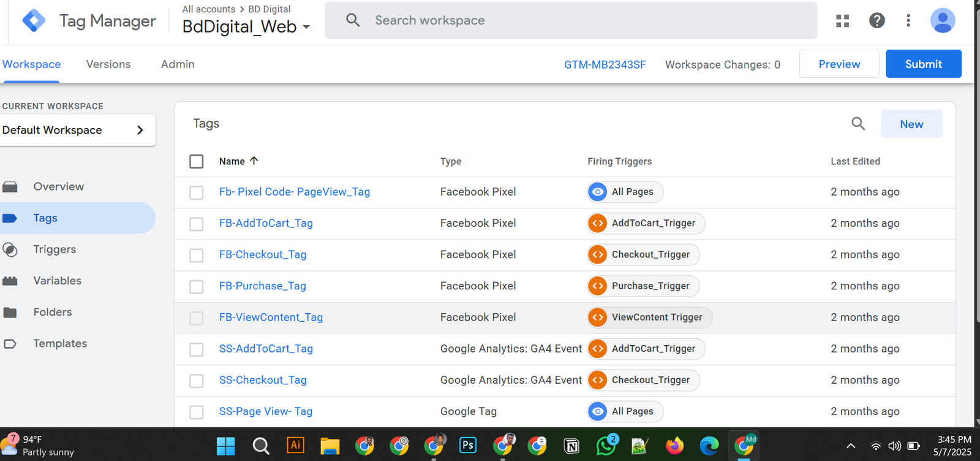980x461 pixels.
Task: Click the Tag Manager logo icon
Action: (x=34, y=21)
